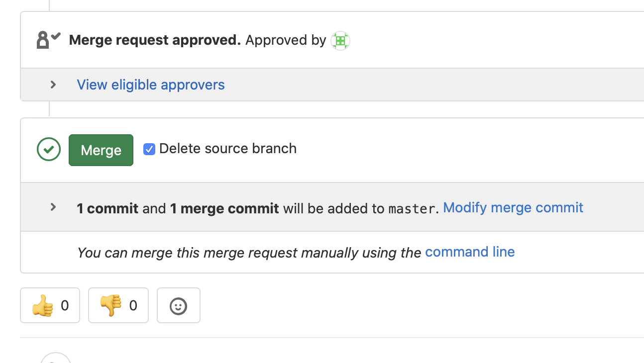Expand the eligible approvers chevron
Viewport: 644px width, 363px height.
53,85
